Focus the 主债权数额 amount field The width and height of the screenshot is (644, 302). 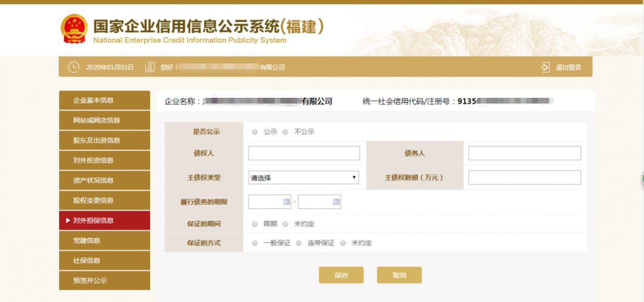[x=524, y=177]
